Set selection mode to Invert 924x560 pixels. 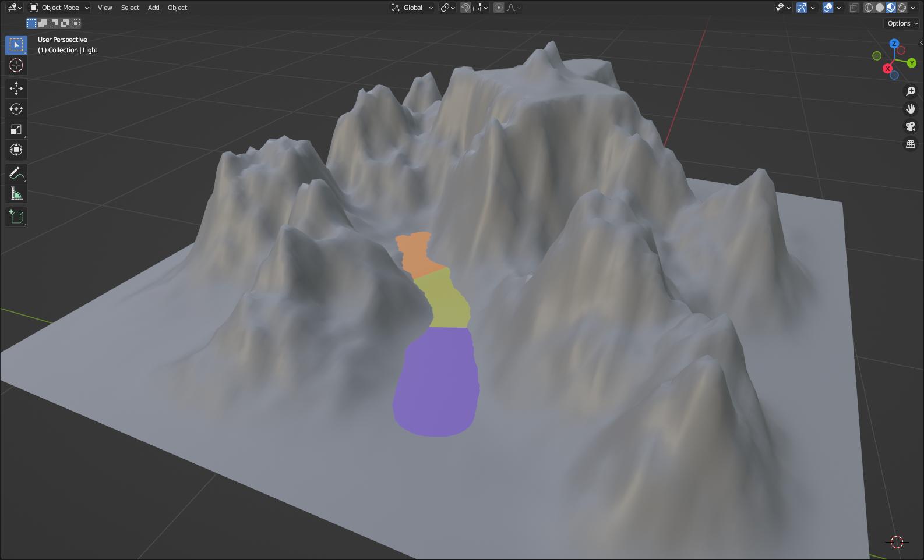tap(65, 23)
